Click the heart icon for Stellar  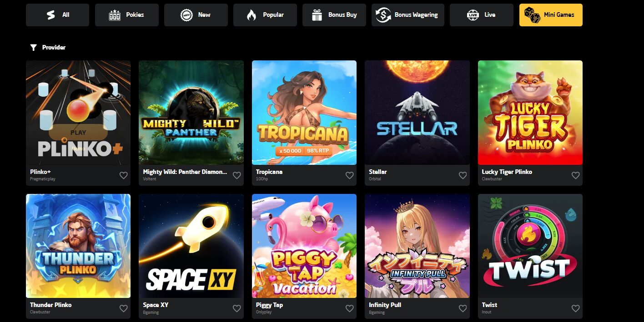pos(463,175)
